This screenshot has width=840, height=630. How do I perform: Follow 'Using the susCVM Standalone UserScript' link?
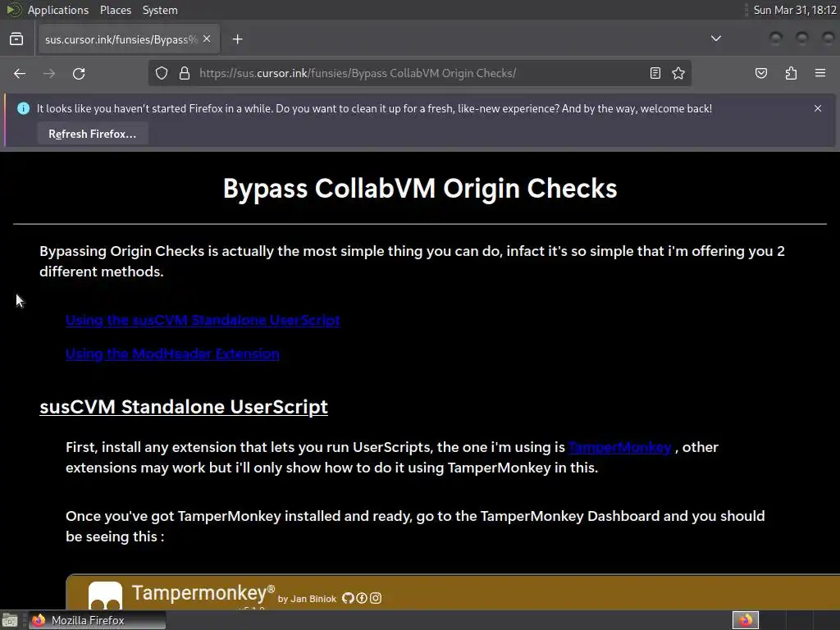tap(203, 320)
